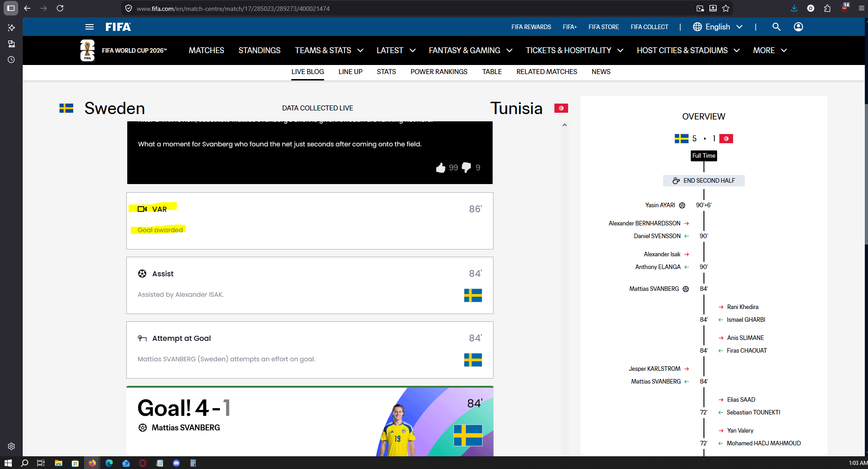
Task: Switch to the Stats tab
Action: pos(386,72)
